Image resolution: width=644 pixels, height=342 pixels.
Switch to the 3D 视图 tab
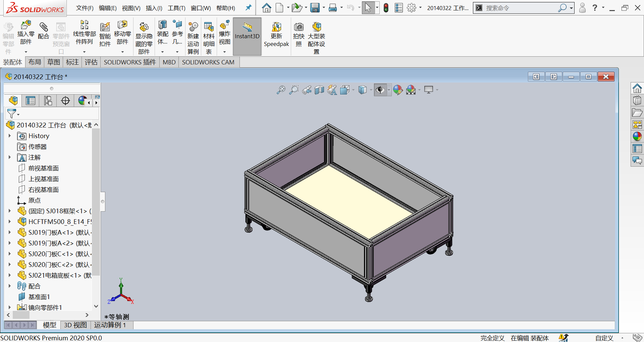75,325
